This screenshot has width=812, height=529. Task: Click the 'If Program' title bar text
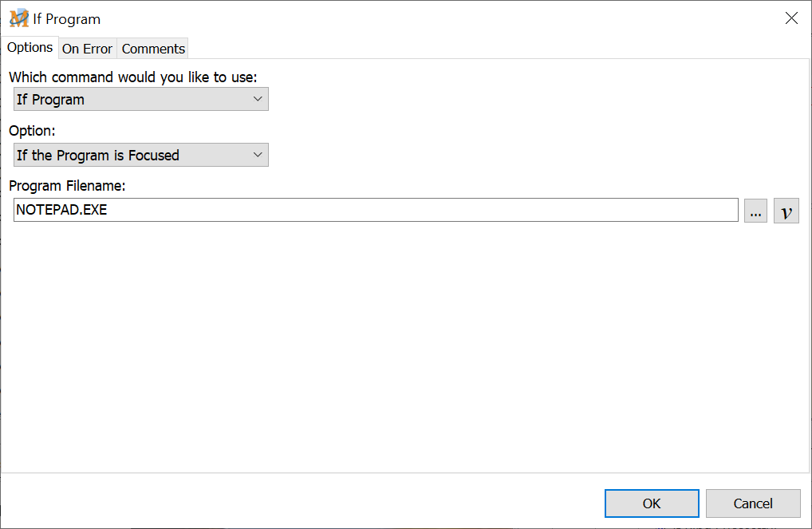tap(67, 19)
